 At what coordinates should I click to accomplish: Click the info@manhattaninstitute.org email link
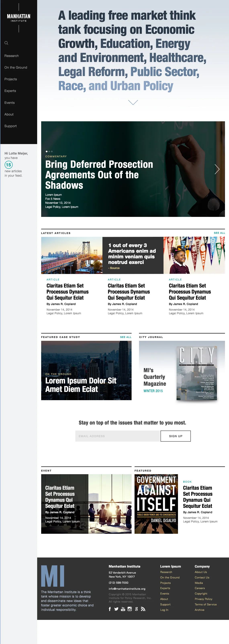(127, 588)
